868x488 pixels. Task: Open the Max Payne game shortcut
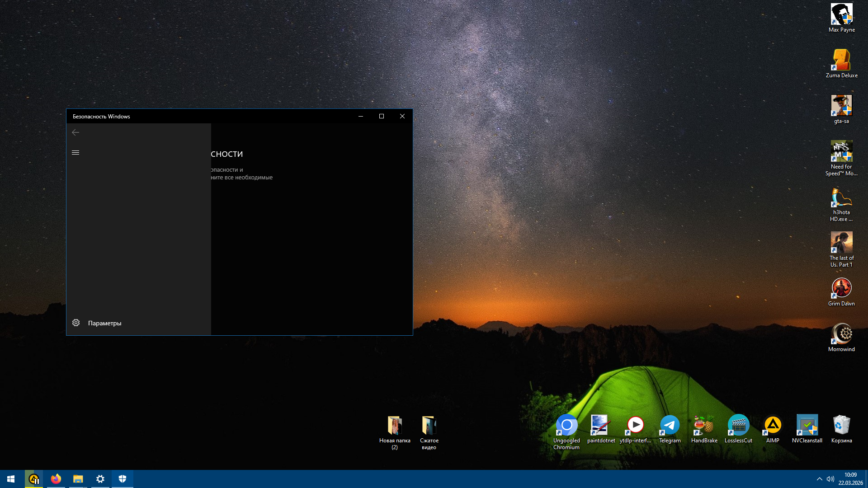(841, 15)
